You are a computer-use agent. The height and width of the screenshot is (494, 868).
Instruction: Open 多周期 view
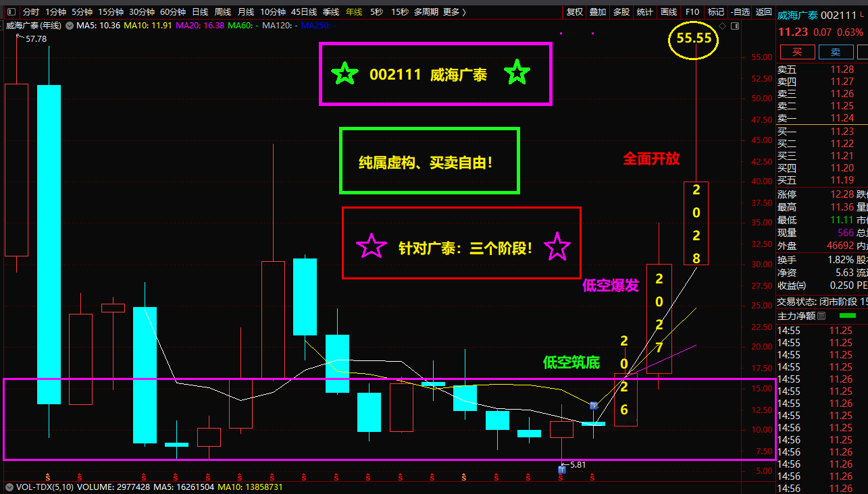(426, 12)
